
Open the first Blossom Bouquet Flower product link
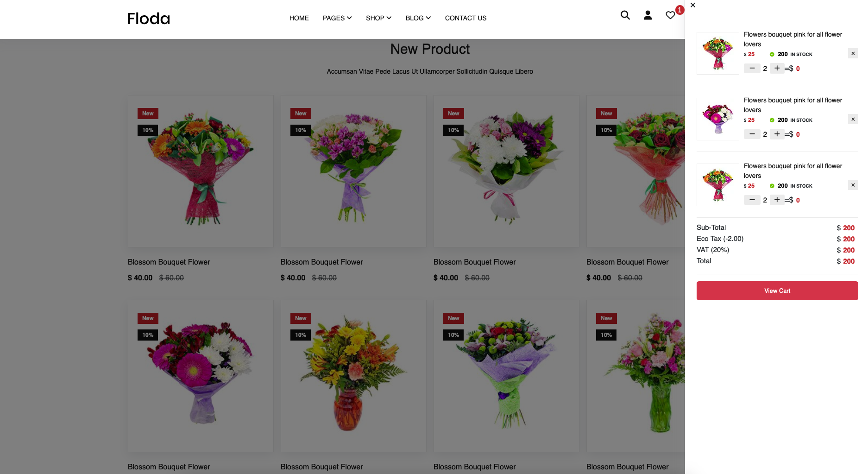(169, 262)
